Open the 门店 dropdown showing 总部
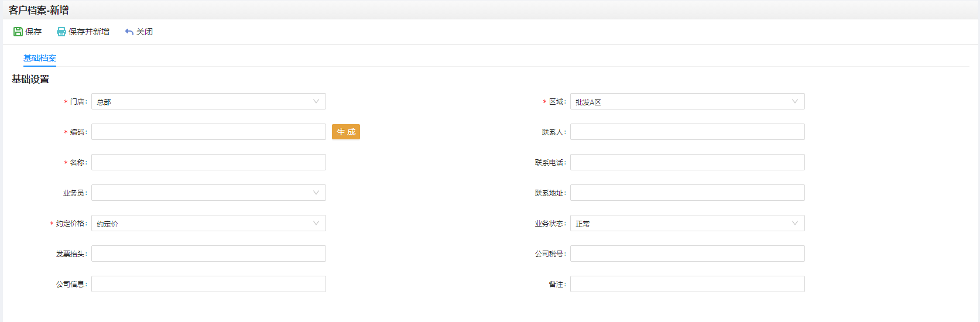 [208, 101]
